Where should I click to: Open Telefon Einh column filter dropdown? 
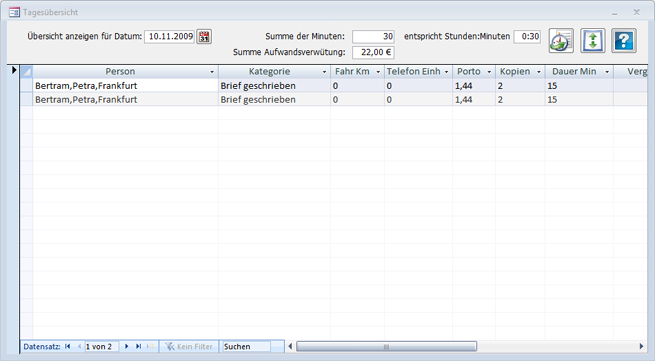(x=446, y=72)
